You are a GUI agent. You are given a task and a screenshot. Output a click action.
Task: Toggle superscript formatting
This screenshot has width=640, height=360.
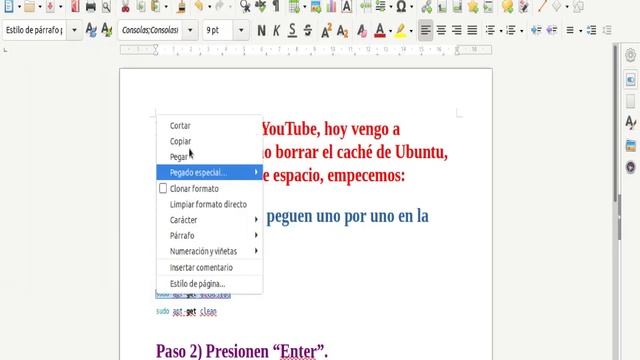point(326,30)
